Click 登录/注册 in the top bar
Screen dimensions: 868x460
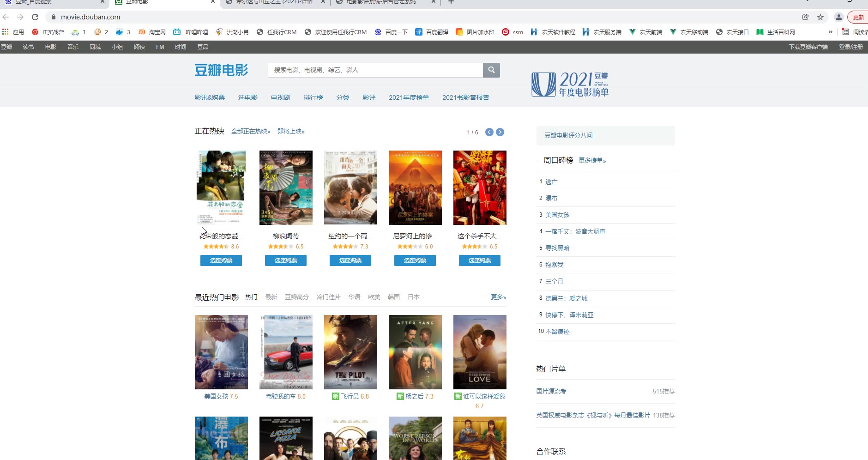(x=851, y=47)
